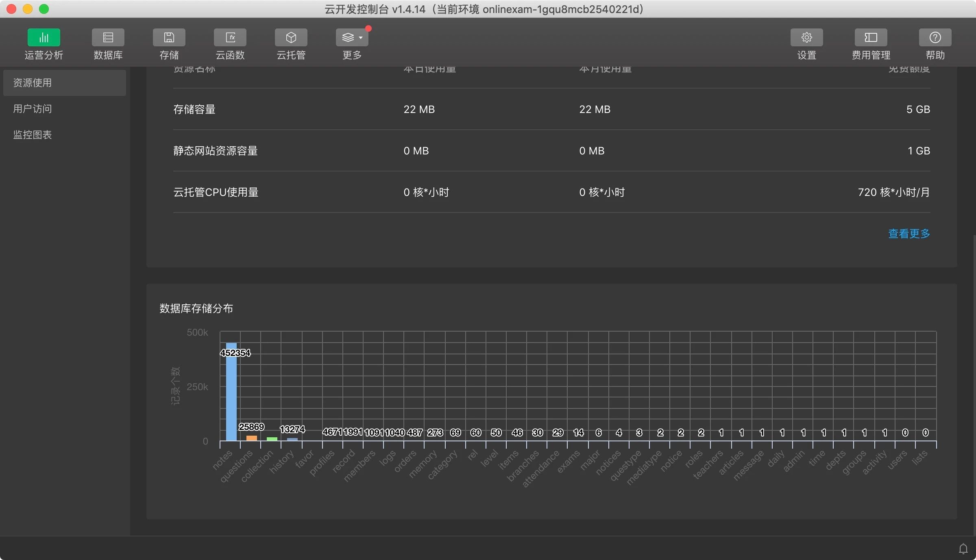Open the 云托管 cloud hosting icon
Screen dimensions: 976x560
click(291, 37)
